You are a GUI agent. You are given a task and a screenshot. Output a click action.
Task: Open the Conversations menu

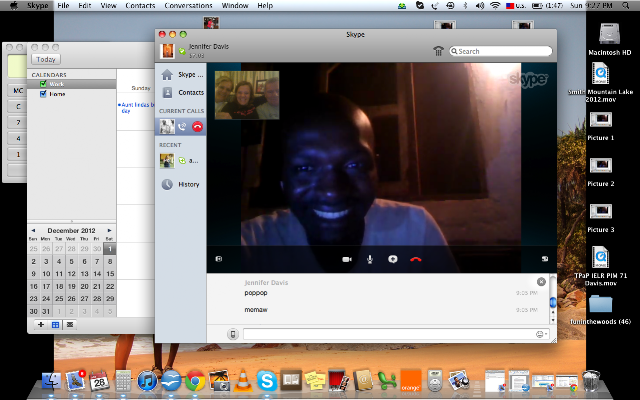tap(188, 6)
